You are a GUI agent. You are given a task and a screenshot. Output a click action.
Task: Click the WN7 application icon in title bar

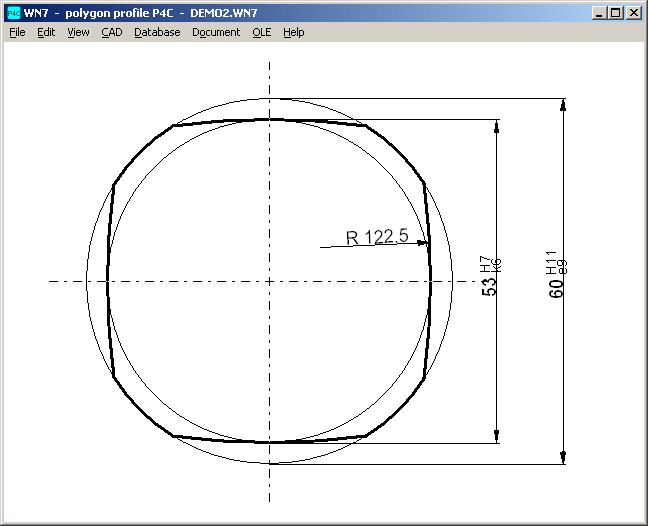point(14,13)
